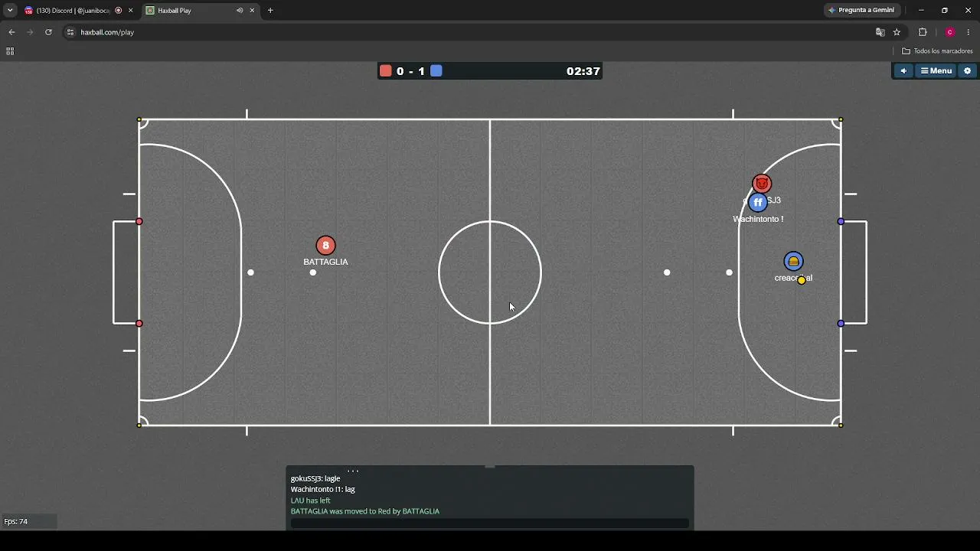Screen dimensions: 980x551
Task: Click the Wachintonto !1: lag chat message
Action: (323, 489)
